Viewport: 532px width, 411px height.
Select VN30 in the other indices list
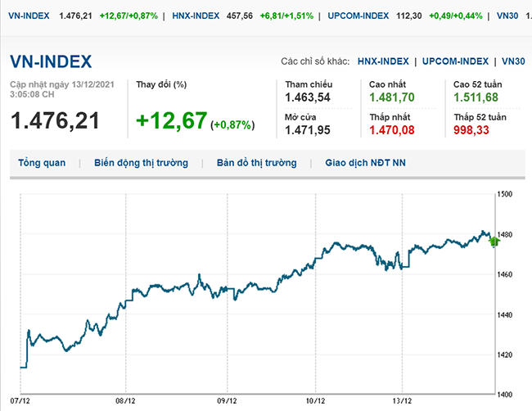pos(513,61)
